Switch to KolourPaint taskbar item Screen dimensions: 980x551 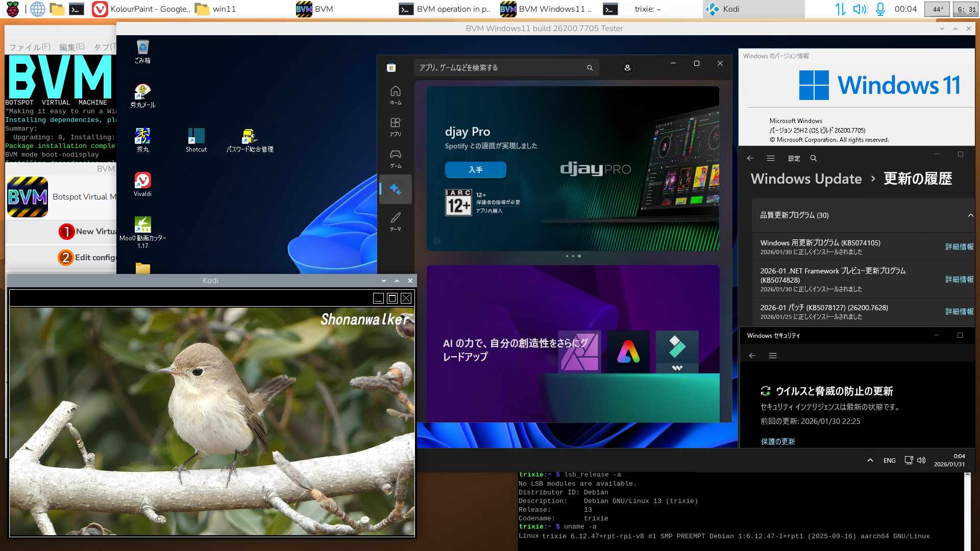[x=141, y=9]
